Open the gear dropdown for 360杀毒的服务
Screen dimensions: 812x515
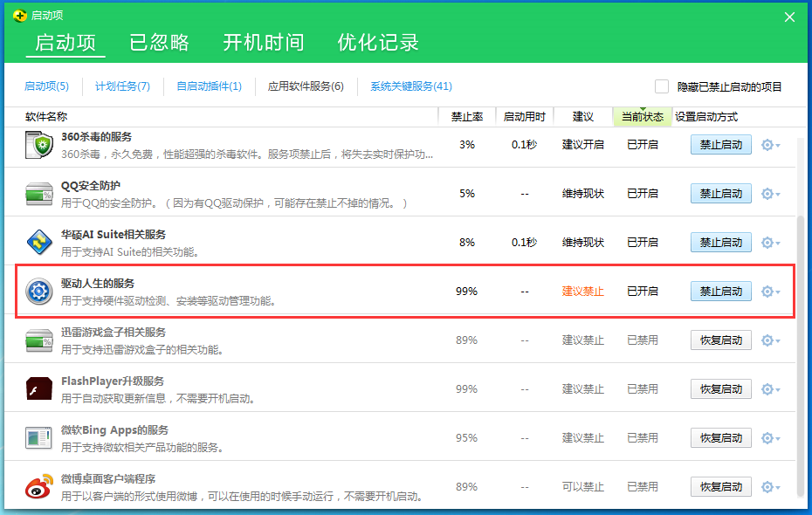pos(768,145)
